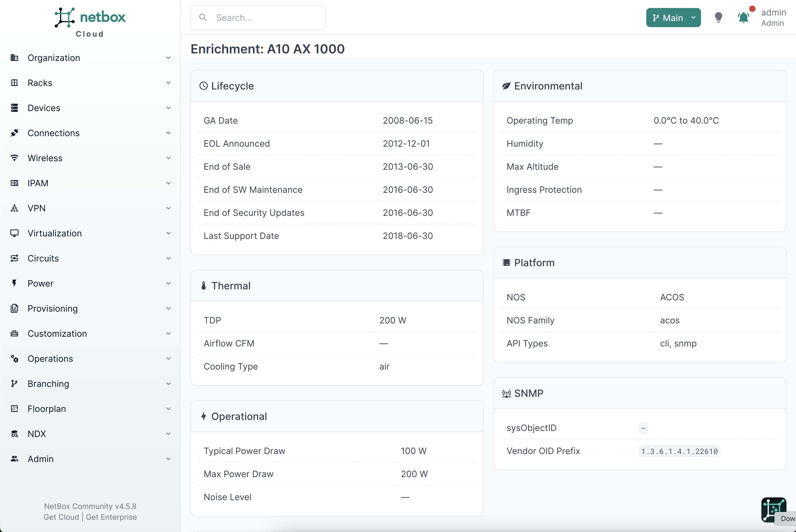Click the Power lightning icon in sidebar
This screenshot has height=532, width=796.
14,283
